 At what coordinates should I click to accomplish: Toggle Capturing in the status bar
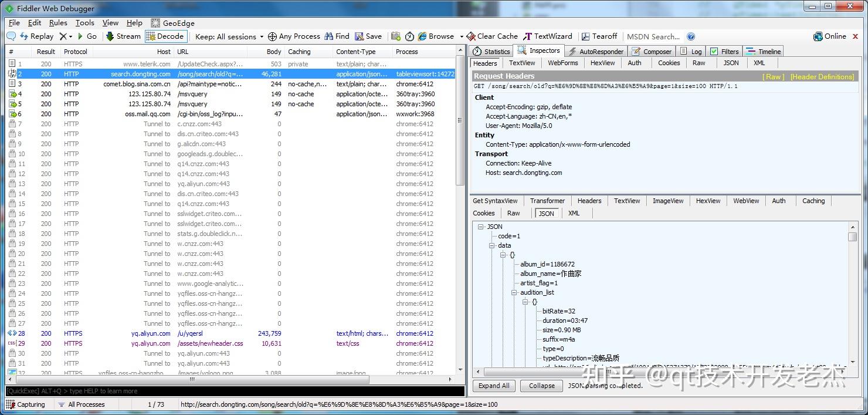point(26,404)
